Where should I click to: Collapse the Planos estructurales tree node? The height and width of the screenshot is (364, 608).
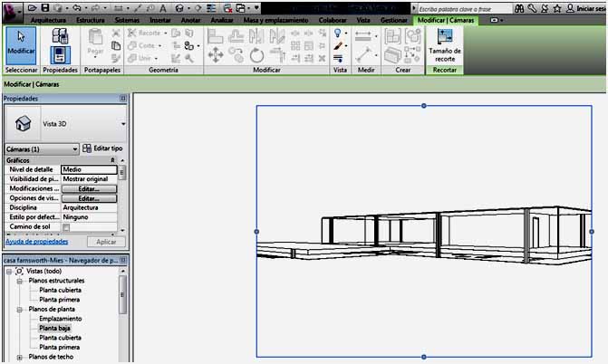coord(20,281)
